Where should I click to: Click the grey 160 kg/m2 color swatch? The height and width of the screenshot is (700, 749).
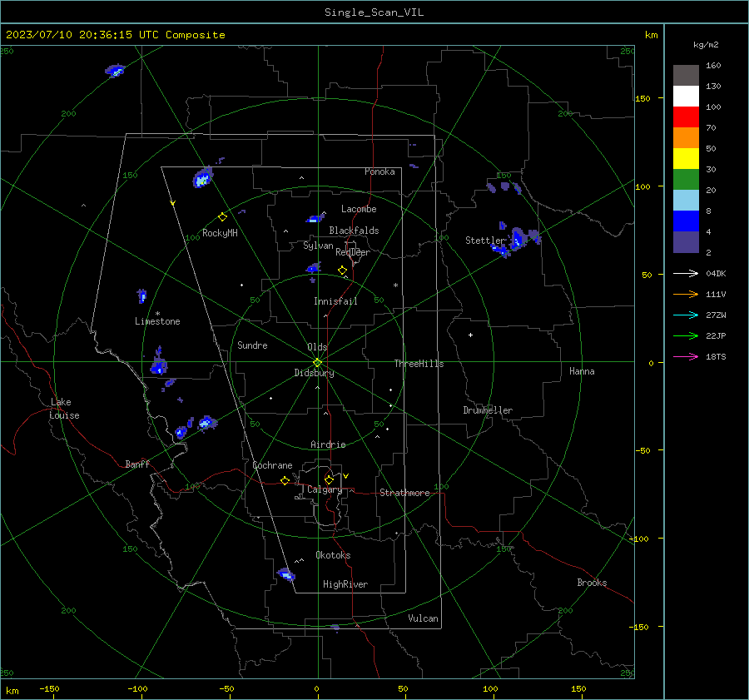coord(686,76)
